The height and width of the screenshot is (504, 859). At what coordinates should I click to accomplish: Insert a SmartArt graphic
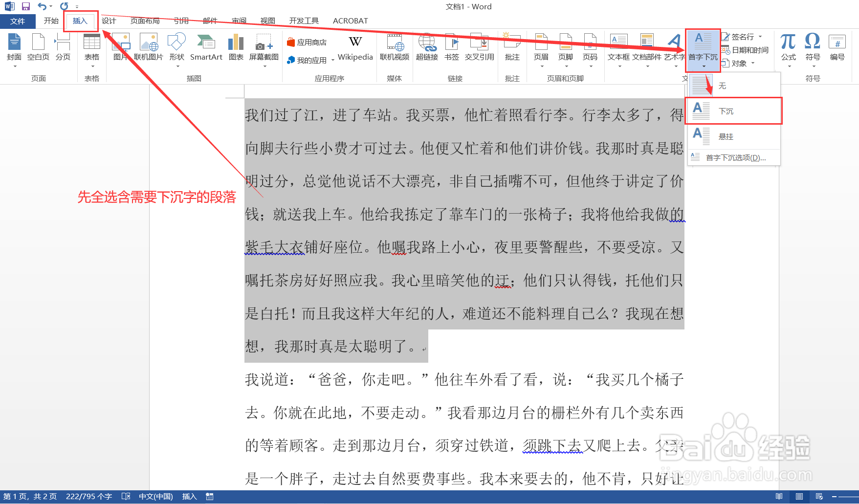click(x=206, y=48)
